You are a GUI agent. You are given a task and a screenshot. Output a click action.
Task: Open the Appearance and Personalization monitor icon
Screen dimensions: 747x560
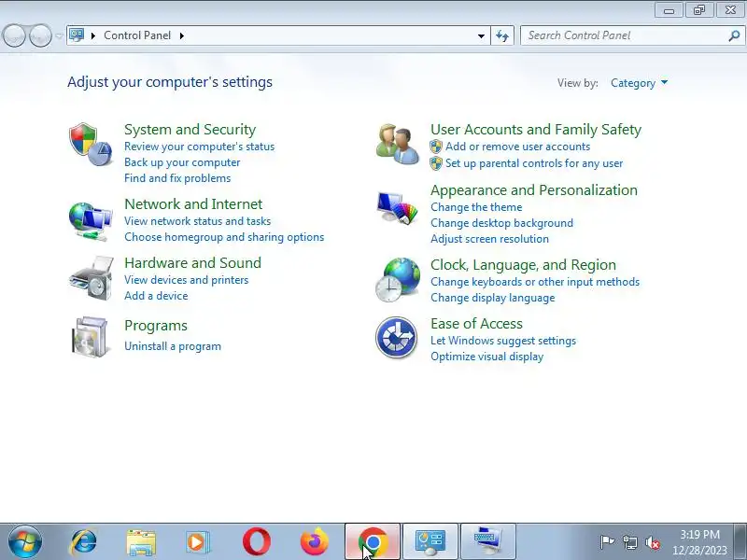[x=398, y=208]
